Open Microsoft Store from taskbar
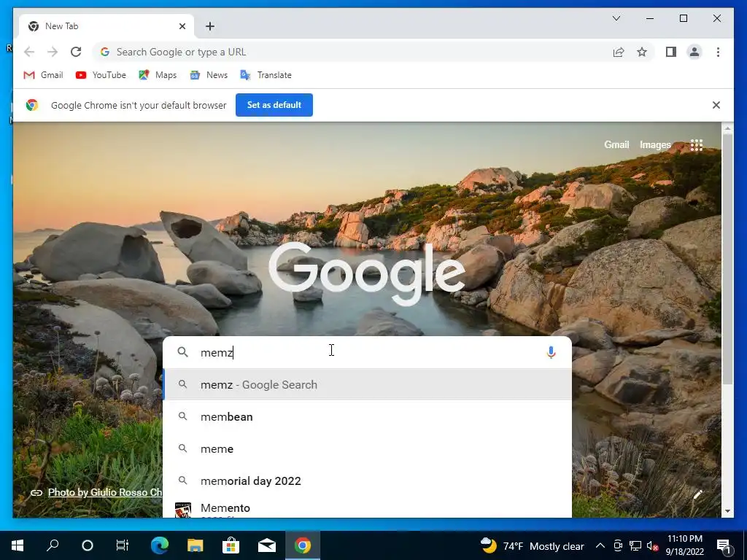The image size is (747, 560). [231, 545]
